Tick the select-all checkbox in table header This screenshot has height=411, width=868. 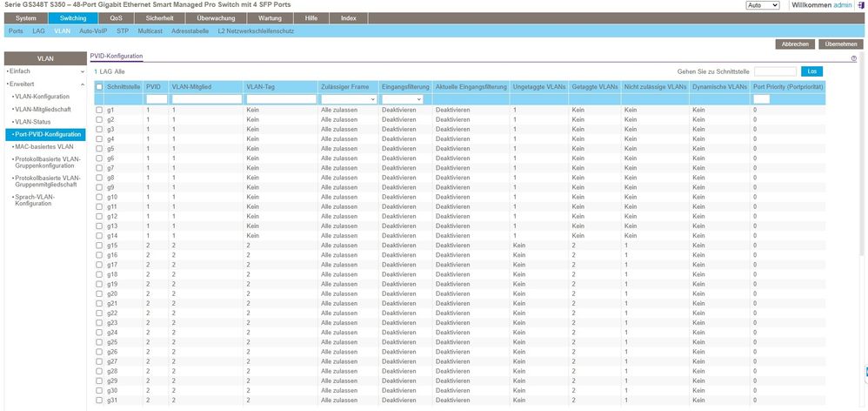(99, 87)
